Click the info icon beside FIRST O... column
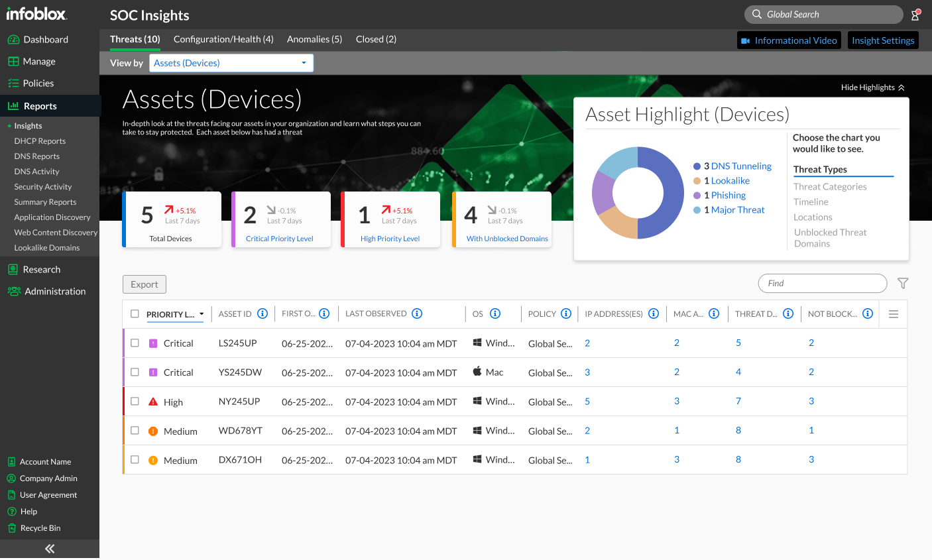The width and height of the screenshot is (932, 560). coord(324,313)
